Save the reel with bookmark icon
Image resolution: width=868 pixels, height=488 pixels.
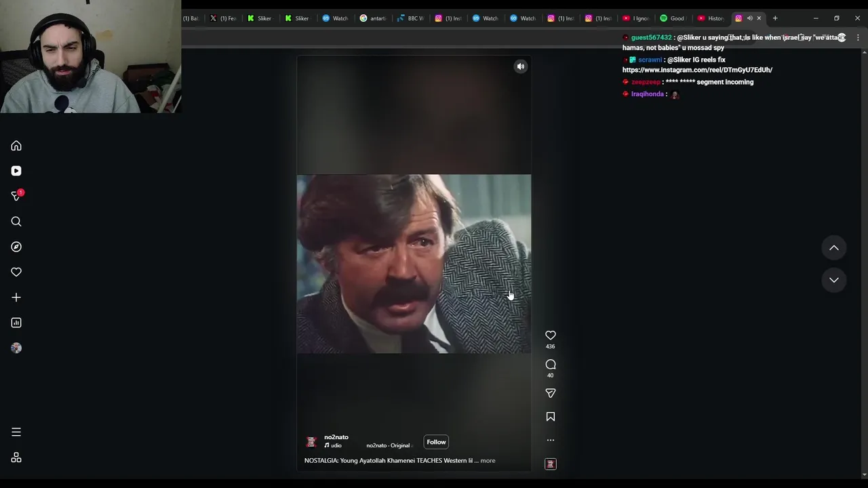tap(551, 417)
